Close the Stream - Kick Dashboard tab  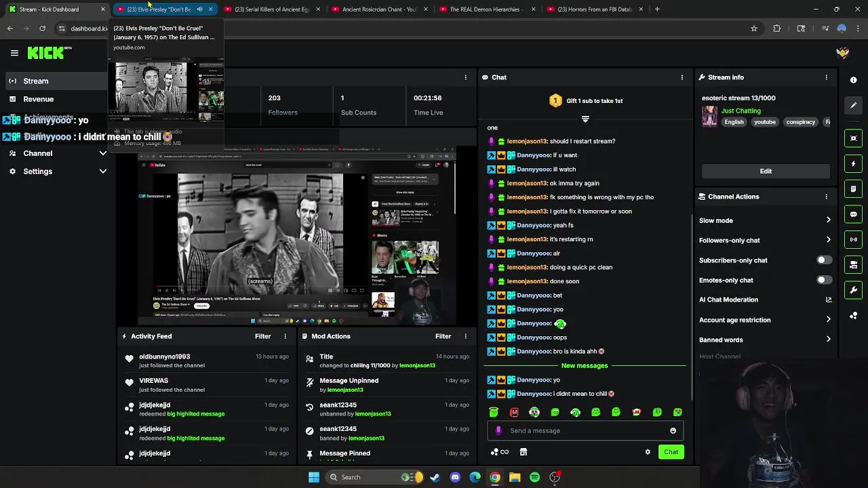tap(103, 9)
